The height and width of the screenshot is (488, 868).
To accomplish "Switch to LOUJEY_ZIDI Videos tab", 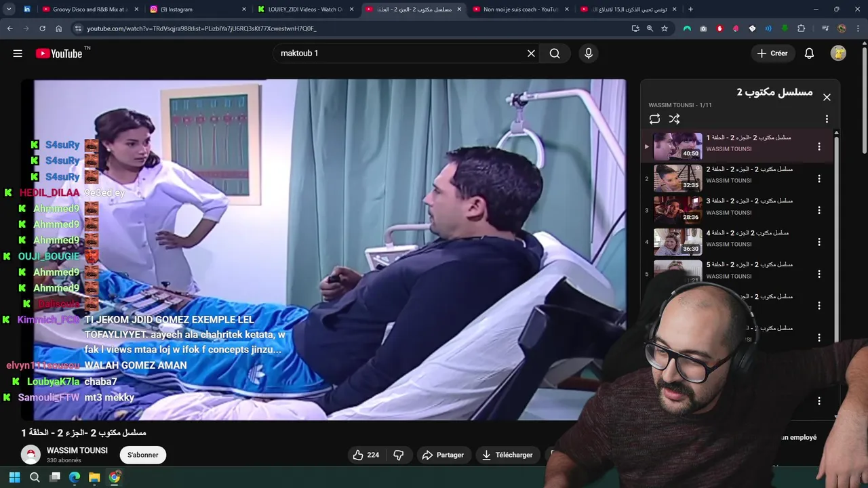I will [x=306, y=9].
